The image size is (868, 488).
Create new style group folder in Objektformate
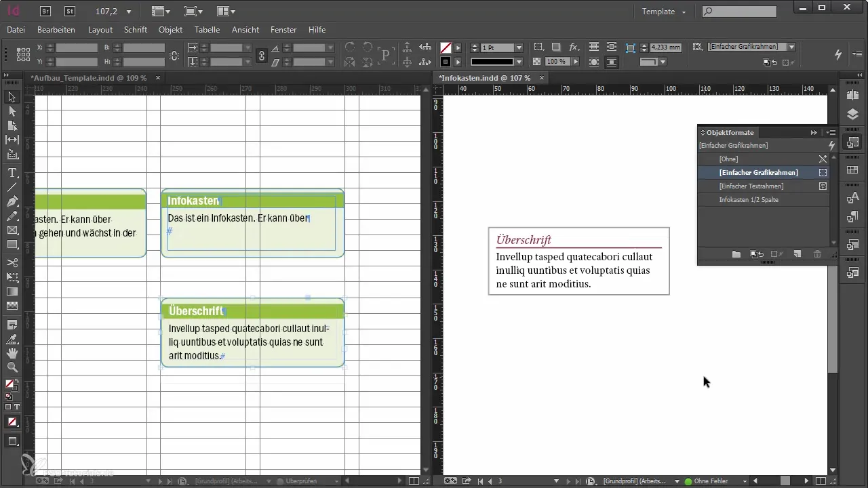(736, 254)
